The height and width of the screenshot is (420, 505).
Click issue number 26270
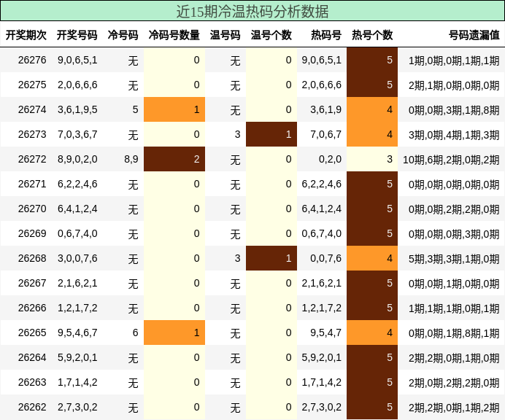[32, 209]
